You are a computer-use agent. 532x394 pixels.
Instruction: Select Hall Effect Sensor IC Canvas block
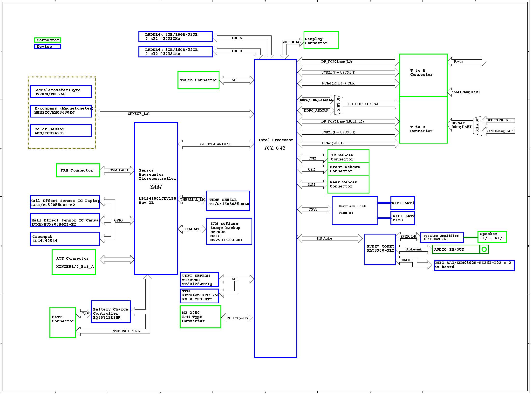pos(65,220)
